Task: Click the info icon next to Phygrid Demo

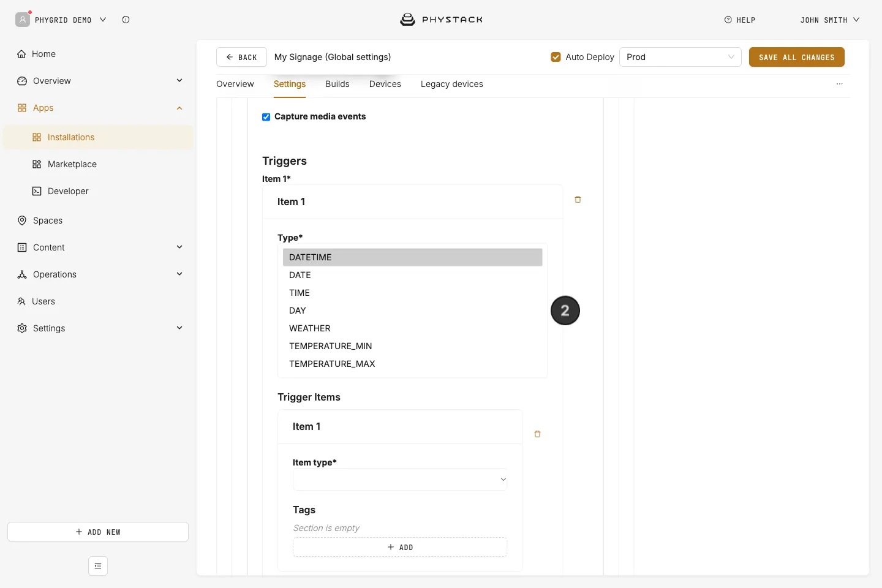Action: tap(126, 20)
